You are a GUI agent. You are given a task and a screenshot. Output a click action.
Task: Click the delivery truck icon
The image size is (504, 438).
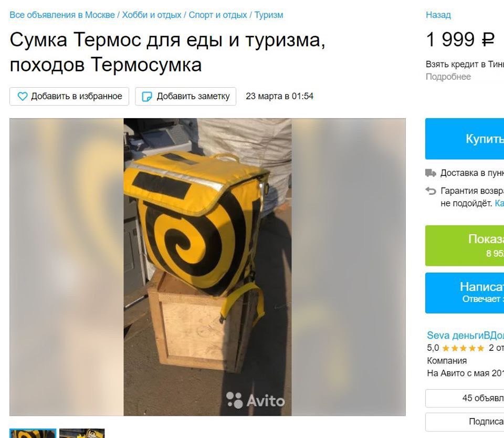(x=430, y=173)
